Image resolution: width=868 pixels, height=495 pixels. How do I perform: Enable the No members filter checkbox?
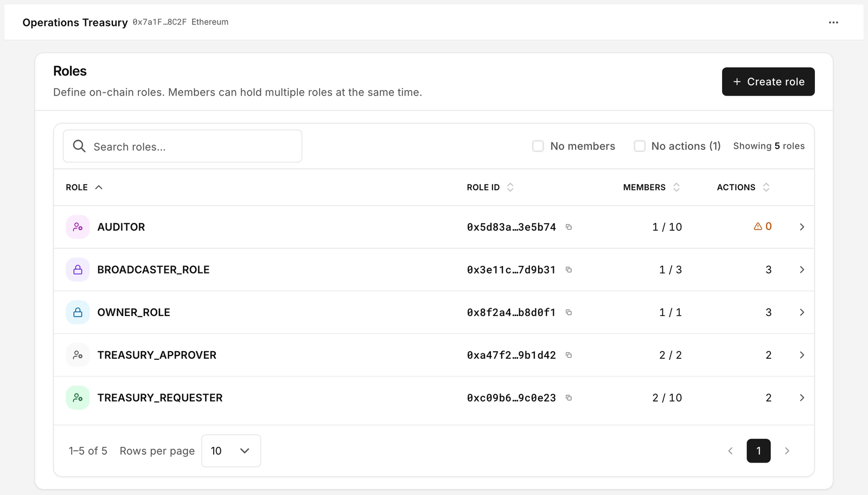click(x=538, y=146)
